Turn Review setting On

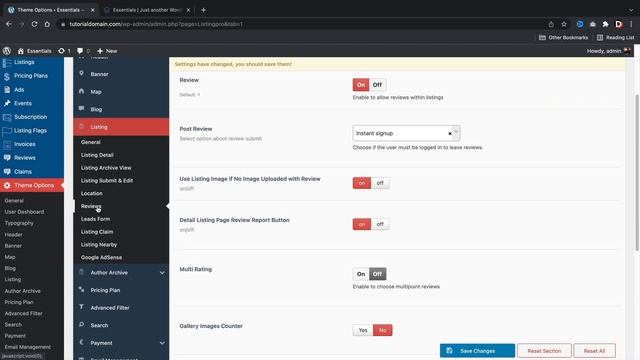[361, 85]
